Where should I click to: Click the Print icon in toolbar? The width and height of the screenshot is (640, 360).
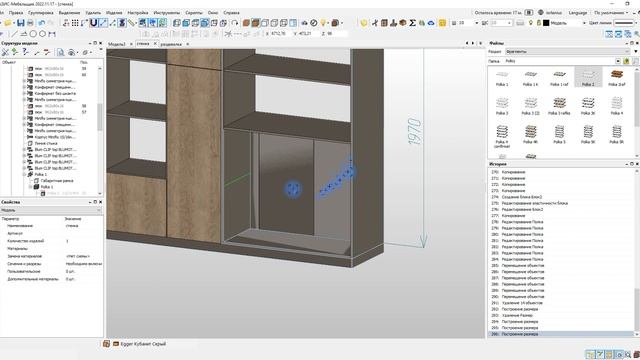30,23
